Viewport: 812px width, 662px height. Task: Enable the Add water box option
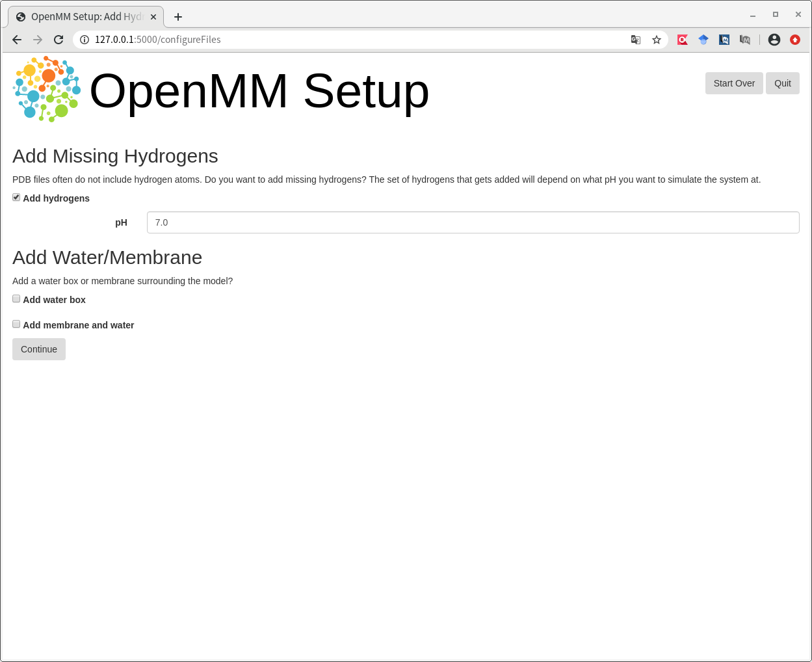point(16,299)
